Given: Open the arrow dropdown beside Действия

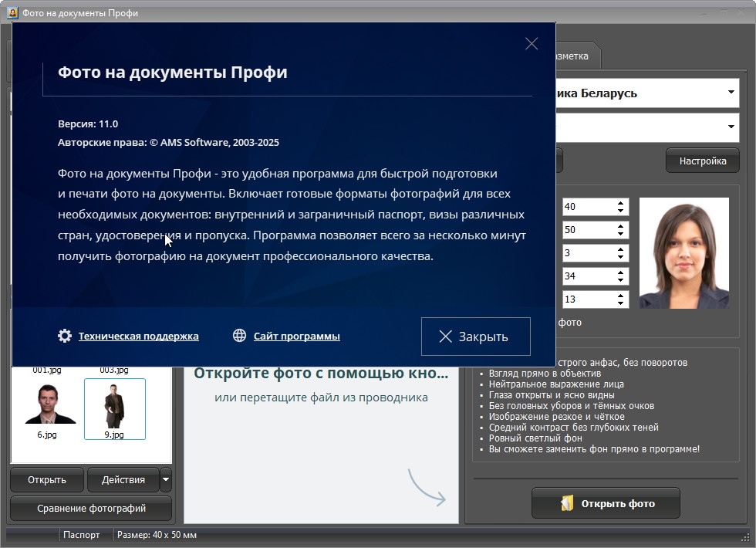Looking at the screenshot, I should [165, 480].
